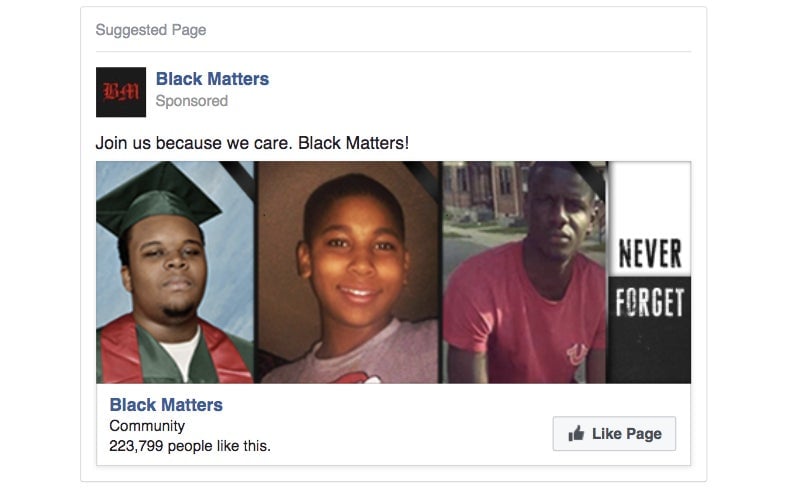Click the thumbs-up icon in Like Page
This screenshot has height=492, width=805.
(x=576, y=433)
